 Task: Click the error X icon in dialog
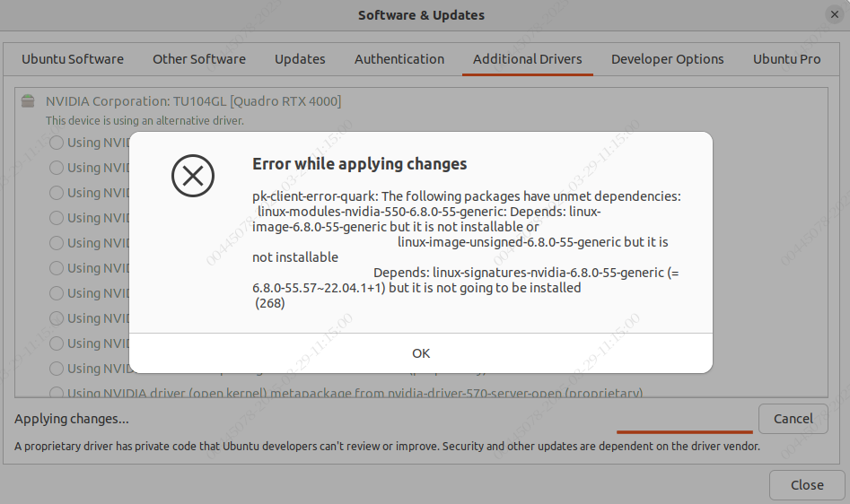tap(193, 176)
